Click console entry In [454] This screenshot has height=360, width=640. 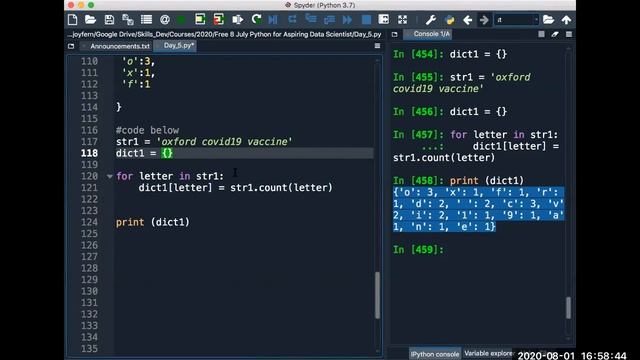(450, 54)
